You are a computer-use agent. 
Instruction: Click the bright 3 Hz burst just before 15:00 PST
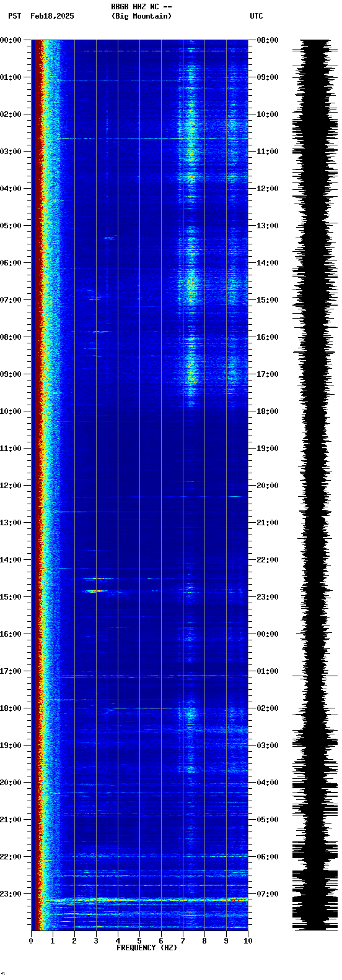click(95, 591)
